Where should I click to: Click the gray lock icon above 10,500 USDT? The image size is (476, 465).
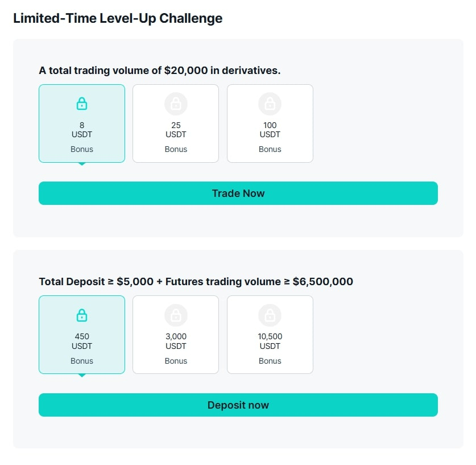click(270, 315)
